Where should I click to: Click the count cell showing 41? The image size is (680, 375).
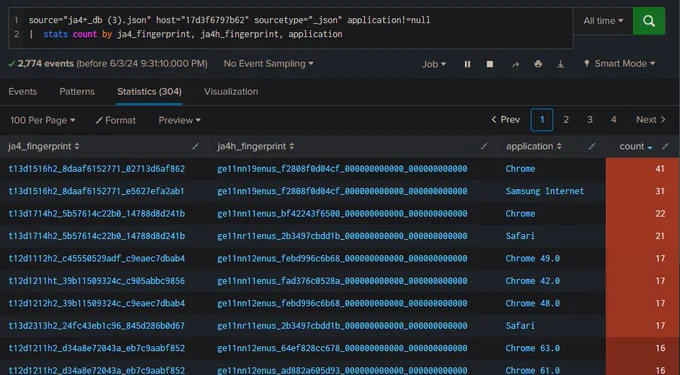point(643,169)
